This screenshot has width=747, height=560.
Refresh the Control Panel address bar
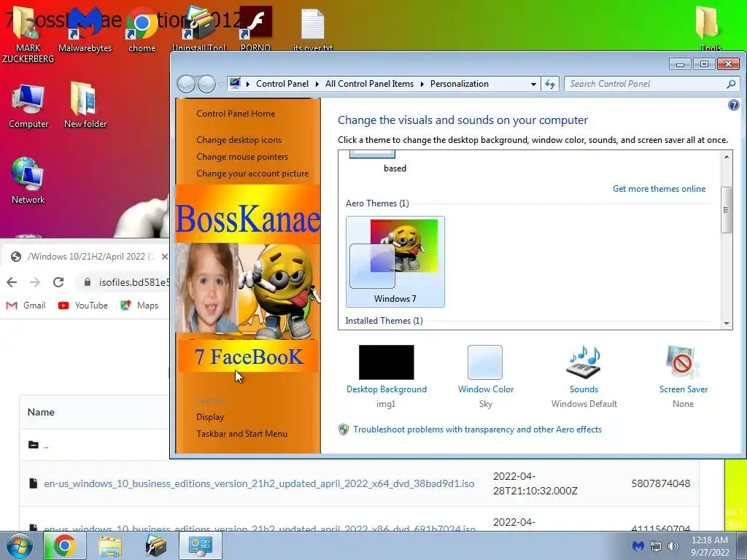point(550,84)
